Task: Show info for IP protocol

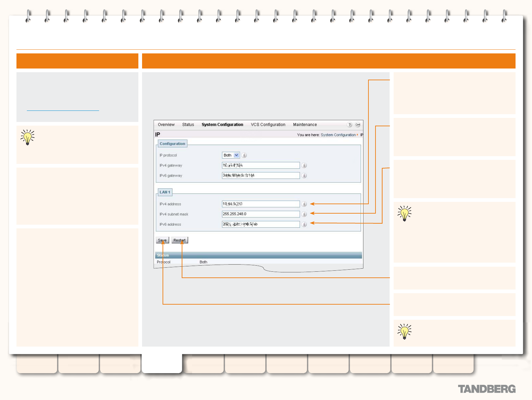Action: tap(245, 155)
